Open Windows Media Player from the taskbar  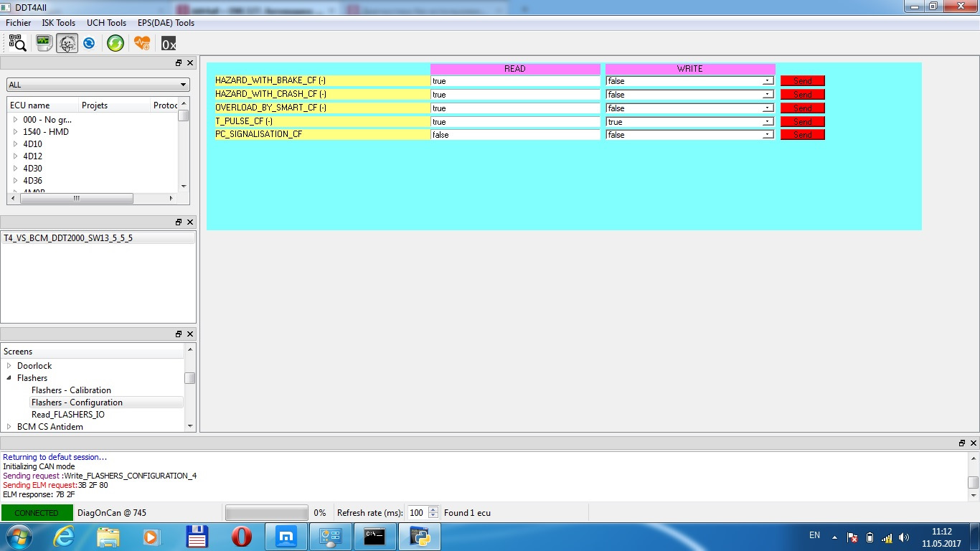[151, 537]
